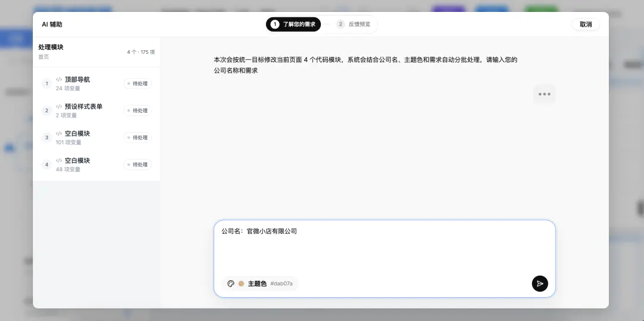Click the three-dots typing indicator bubble
The image size is (644, 321).
[544, 94]
